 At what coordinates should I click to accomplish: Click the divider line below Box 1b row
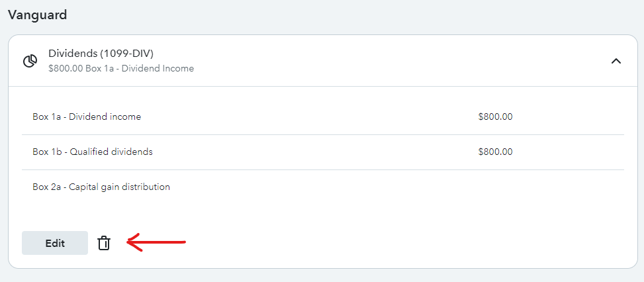[x=323, y=169]
